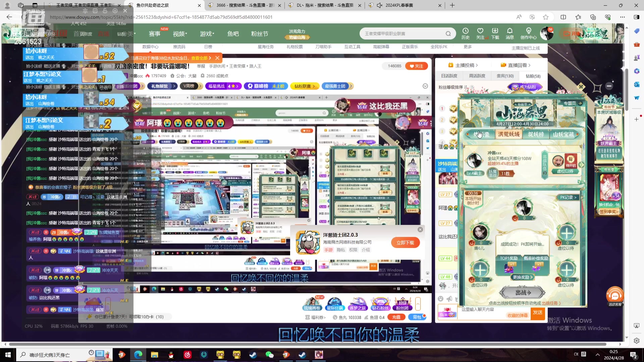Select the 琉璃画卷 gift icon
The height and width of the screenshot is (362, 644).
coord(312,303)
